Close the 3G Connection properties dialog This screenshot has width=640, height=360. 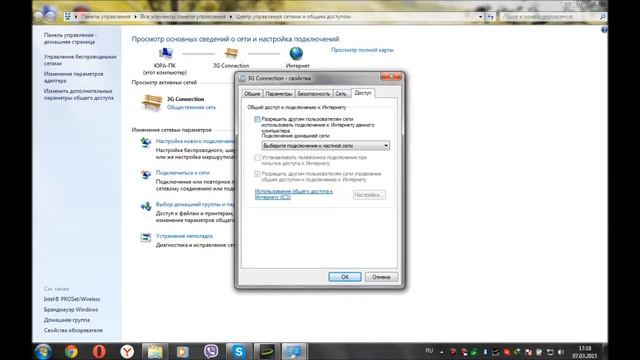point(391,77)
